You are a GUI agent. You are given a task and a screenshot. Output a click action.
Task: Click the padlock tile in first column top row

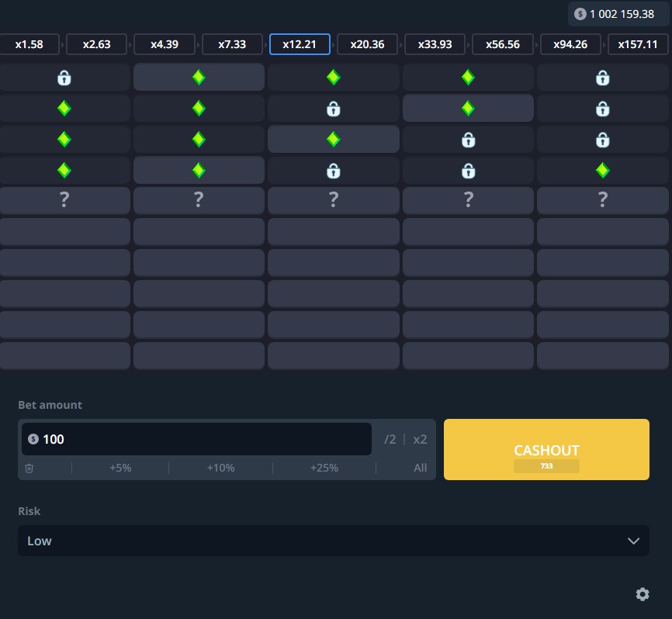pos(64,78)
